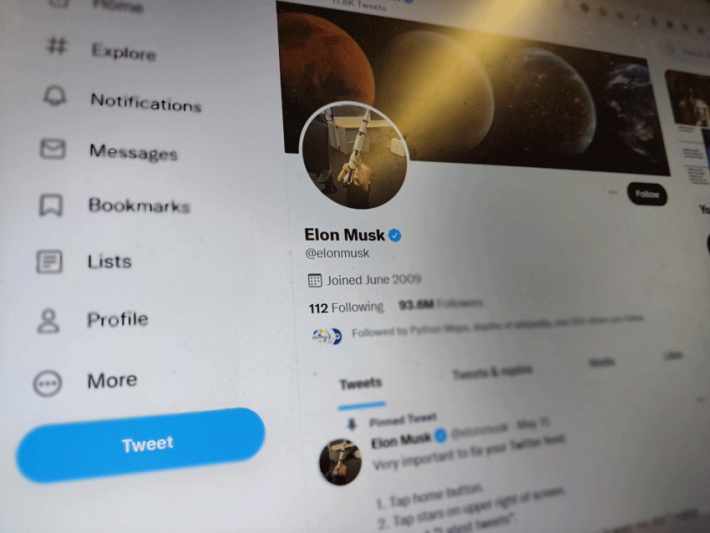Open the Notifications bell icon

pyautogui.click(x=55, y=95)
